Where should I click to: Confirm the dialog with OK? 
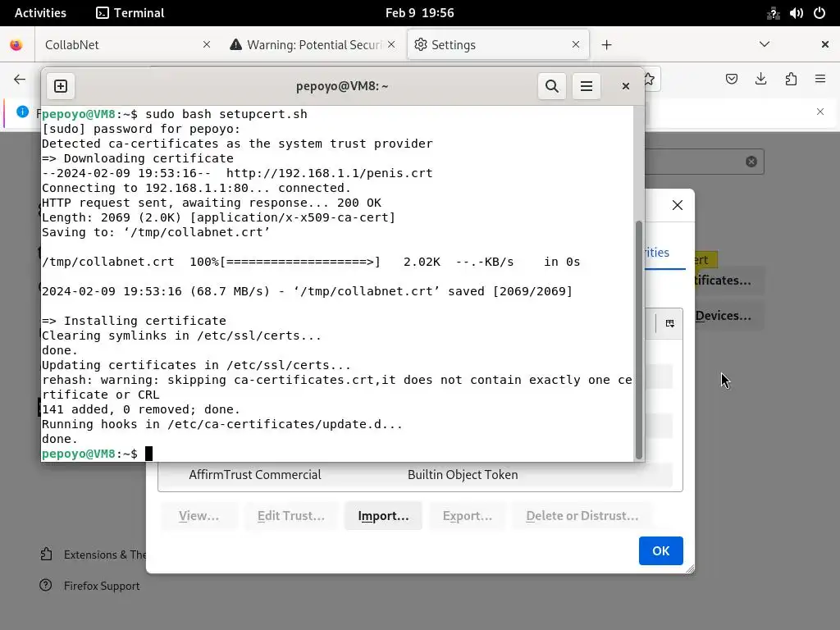click(660, 550)
